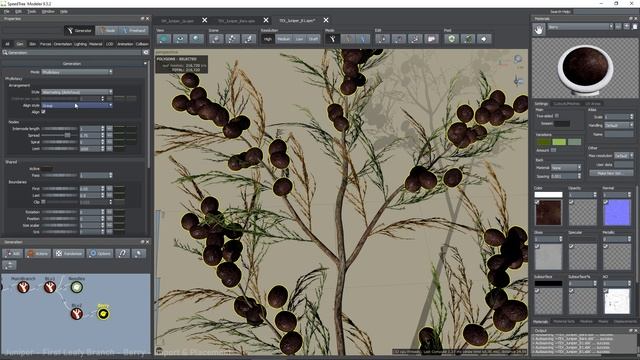
Task: Open the Window menu
Action: point(48,11)
